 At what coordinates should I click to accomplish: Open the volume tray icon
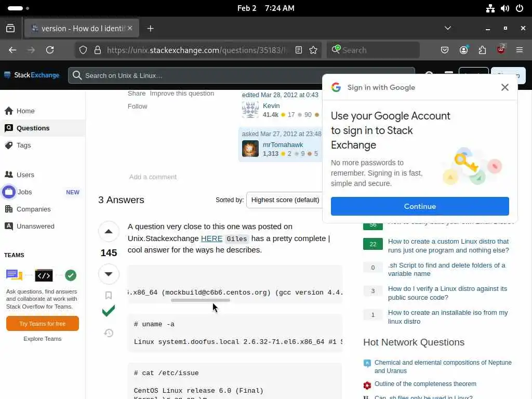pos(504,8)
